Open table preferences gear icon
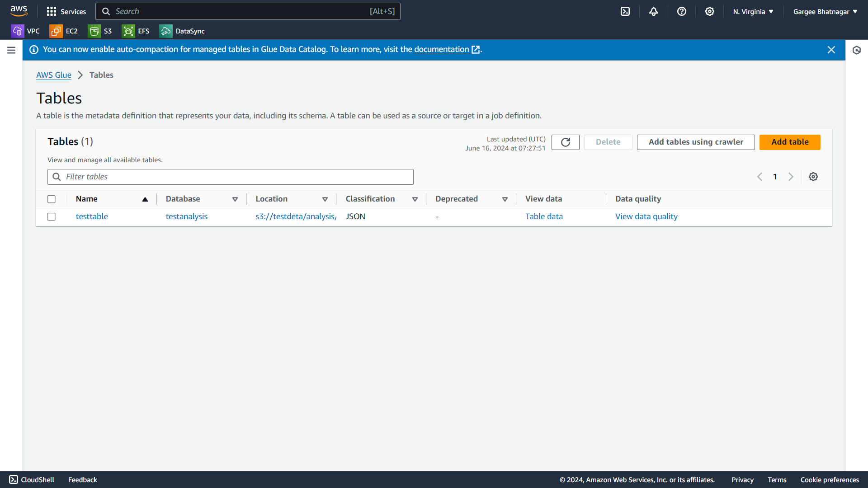868x488 pixels. coord(813,177)
